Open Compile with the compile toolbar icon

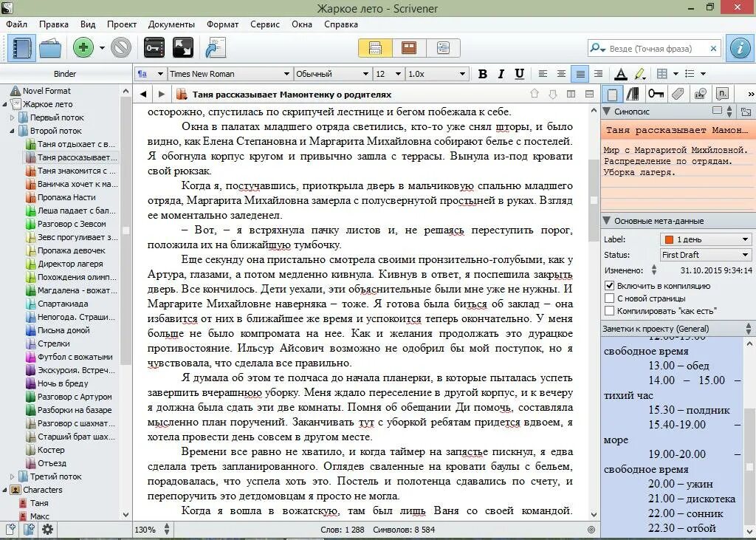(215, 47)
